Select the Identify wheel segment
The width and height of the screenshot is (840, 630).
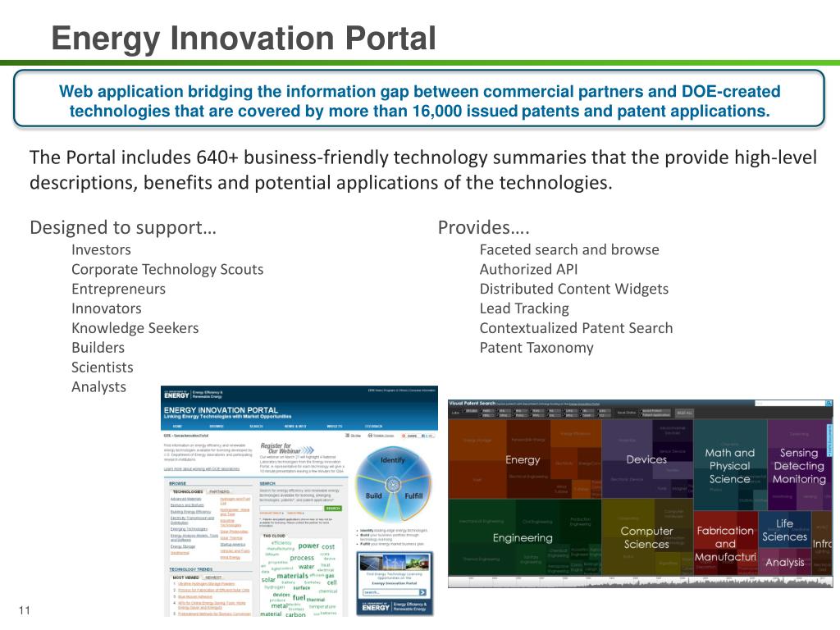(x=393, y=460)
